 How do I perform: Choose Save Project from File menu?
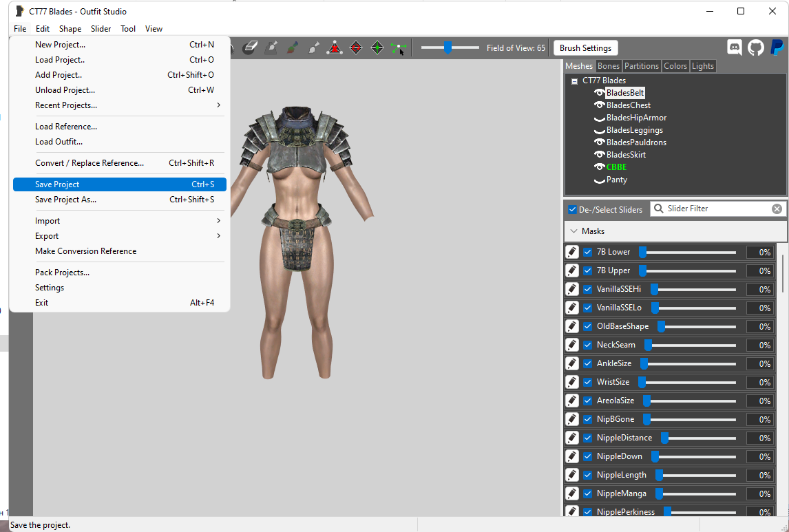pyautogui.click(x=57, y=184)
